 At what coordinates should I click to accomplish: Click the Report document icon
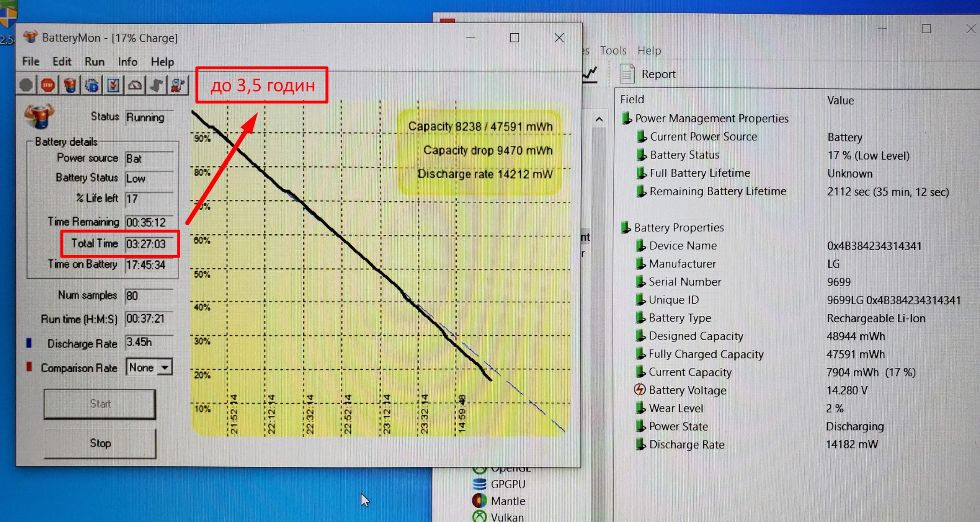[x=627, y=74]
